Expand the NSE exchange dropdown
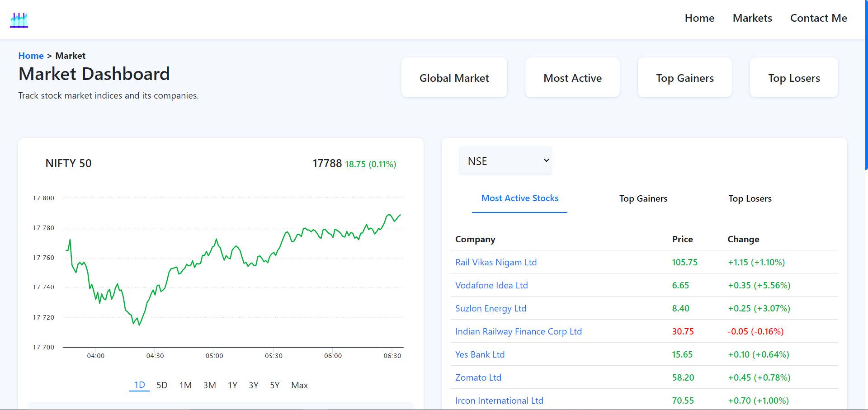The width and height of the screenshot is (868, 410). click(x=505, y=161)
